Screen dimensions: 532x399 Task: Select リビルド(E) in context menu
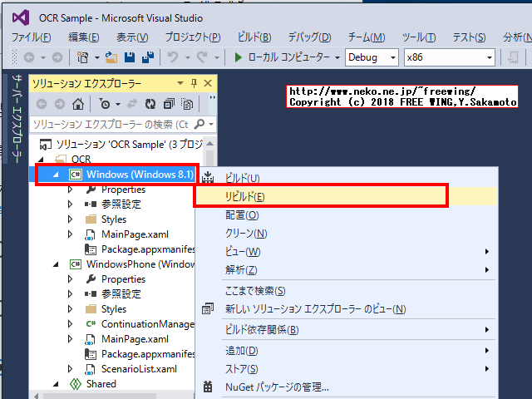(346, 196)
